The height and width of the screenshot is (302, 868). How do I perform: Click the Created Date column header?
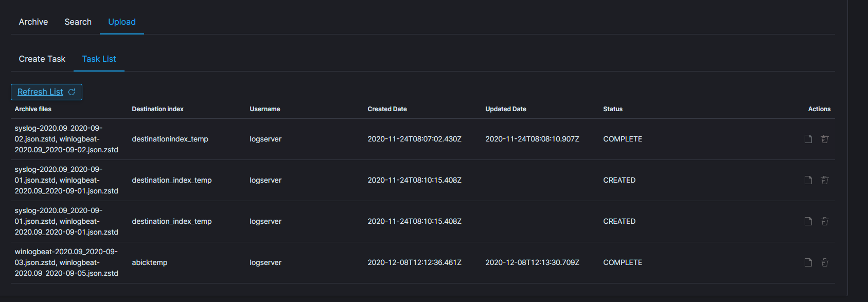coord(387,109)
